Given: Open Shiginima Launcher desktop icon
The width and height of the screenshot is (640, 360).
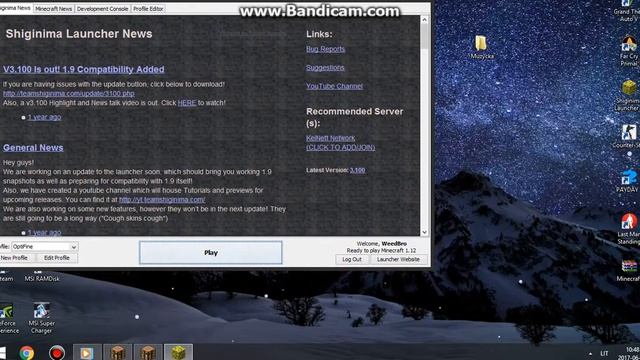Looking at the screenshot, I should [629, 95].
